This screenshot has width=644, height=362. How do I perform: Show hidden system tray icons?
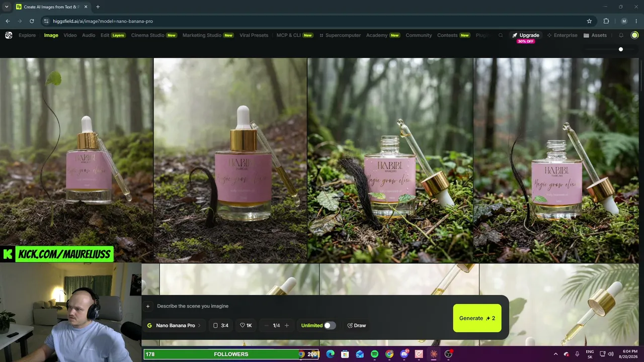click(555, 354)
